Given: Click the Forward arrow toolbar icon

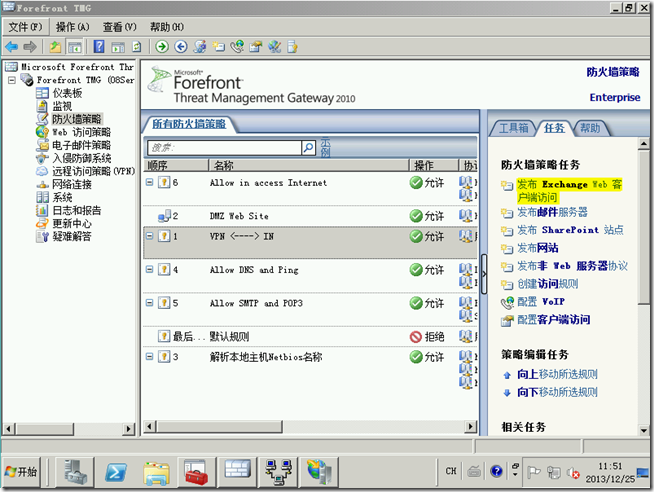Looking at the screenshot, I should pyautogui.click(x=30, y=47).
